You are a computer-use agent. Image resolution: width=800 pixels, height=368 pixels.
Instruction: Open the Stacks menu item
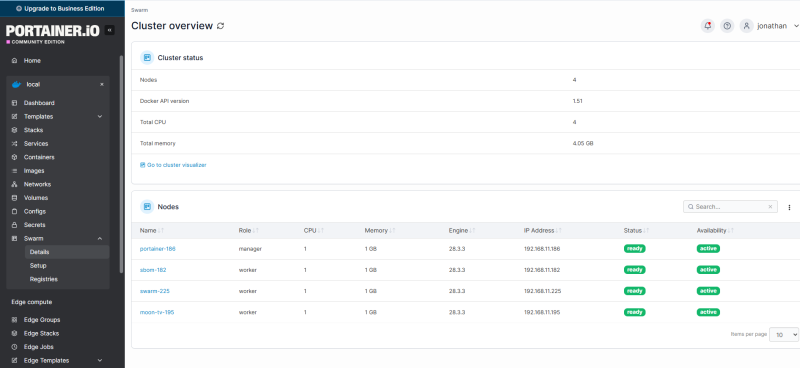tap(33, 130)
